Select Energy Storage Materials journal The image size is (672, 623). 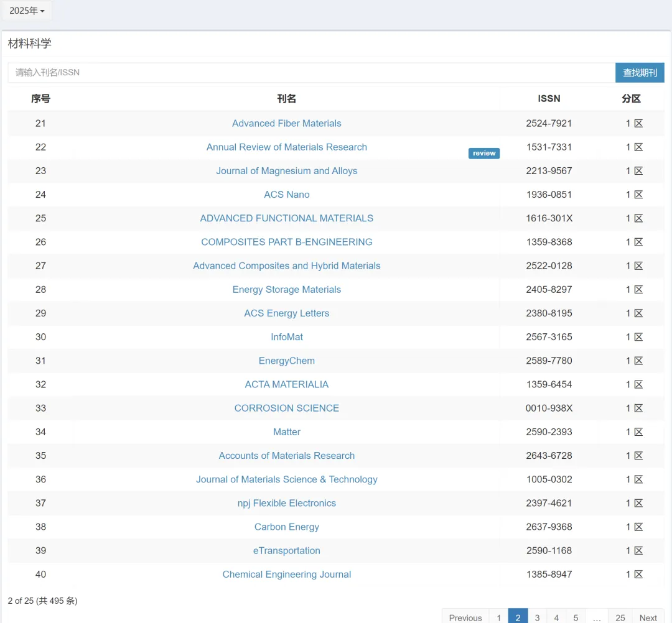tap(286, 290)
